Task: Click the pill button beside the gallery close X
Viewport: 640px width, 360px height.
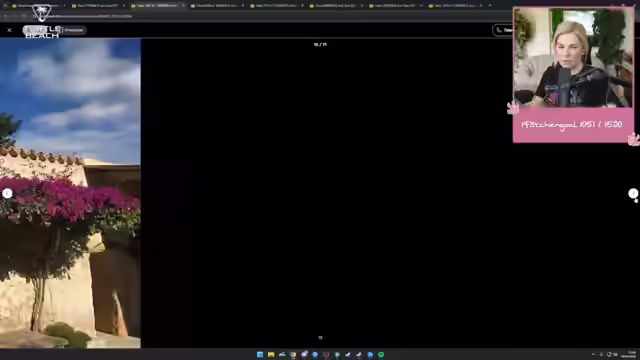Action: (x=54, y=30)
